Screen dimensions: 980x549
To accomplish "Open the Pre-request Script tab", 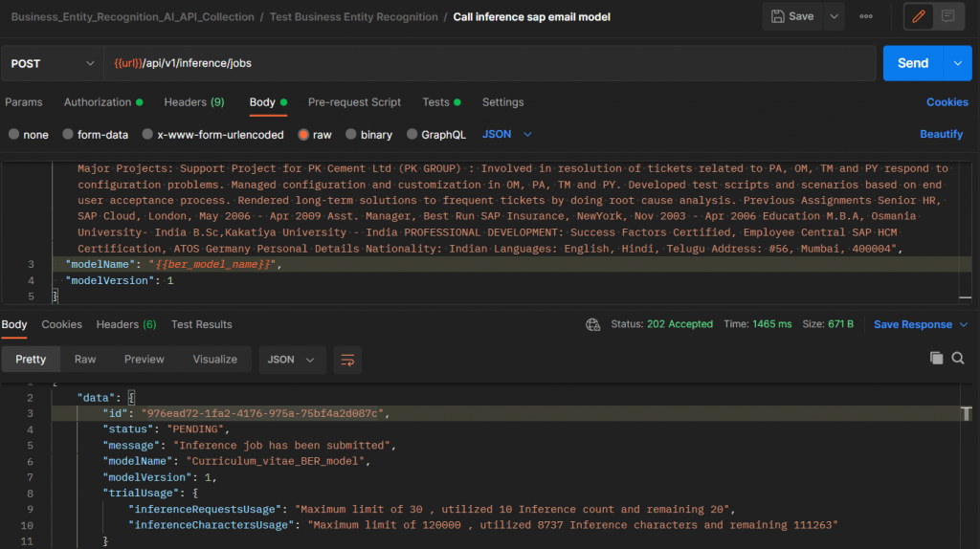I will [x=354, y=101].
